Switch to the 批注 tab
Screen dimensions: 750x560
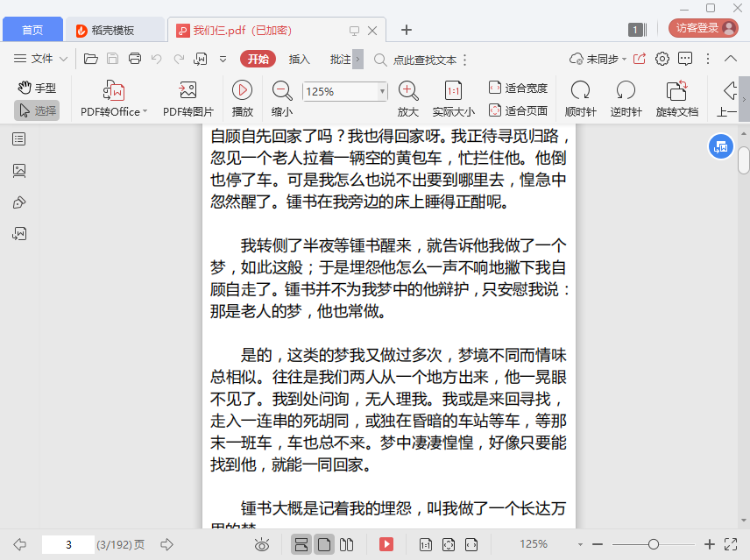[x=340, y=60]
